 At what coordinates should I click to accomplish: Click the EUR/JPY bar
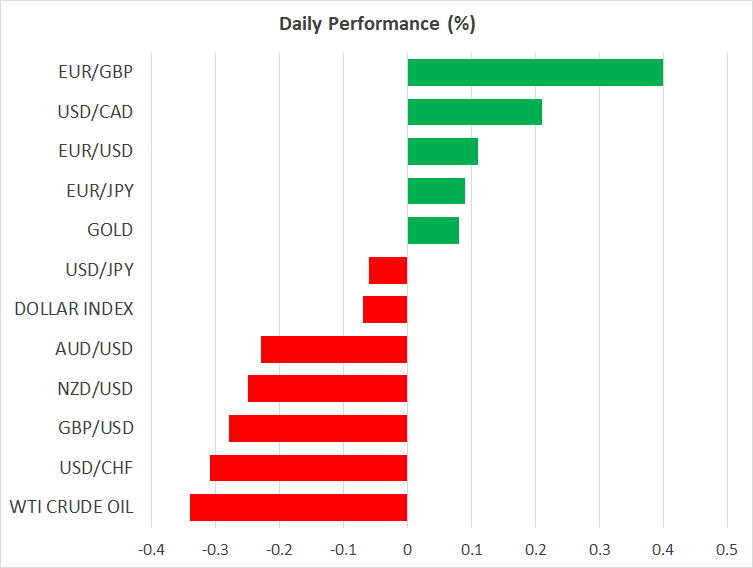point(436,191)
